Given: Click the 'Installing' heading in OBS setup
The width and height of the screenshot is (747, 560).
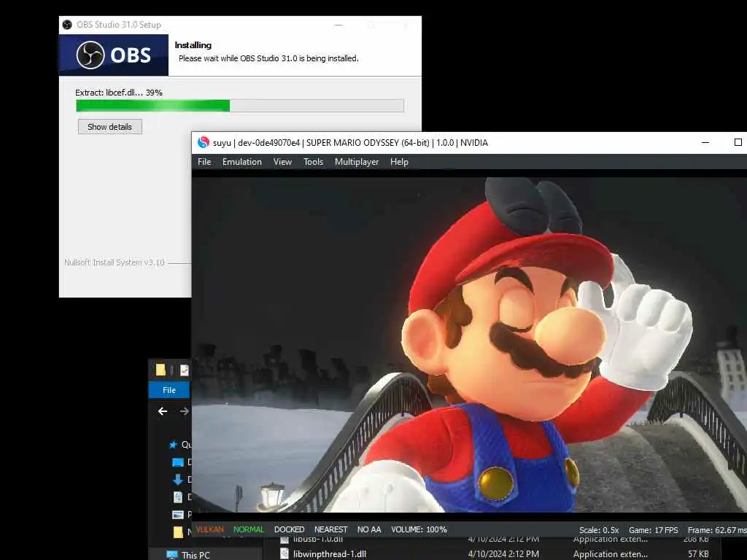Looking at the screenshot, I should [193, 45].
